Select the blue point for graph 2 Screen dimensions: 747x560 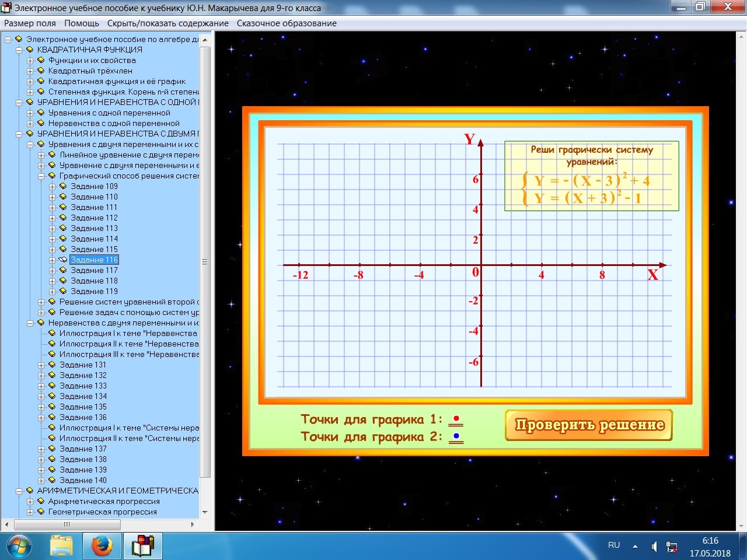coord(456,436)
